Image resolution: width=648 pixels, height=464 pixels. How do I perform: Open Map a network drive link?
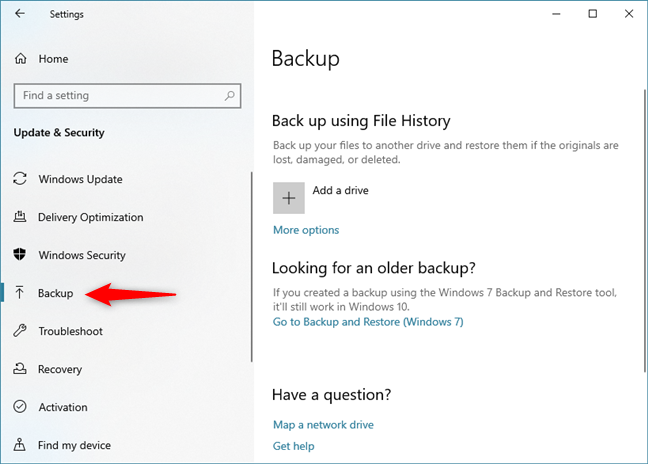tap(323, 425)
